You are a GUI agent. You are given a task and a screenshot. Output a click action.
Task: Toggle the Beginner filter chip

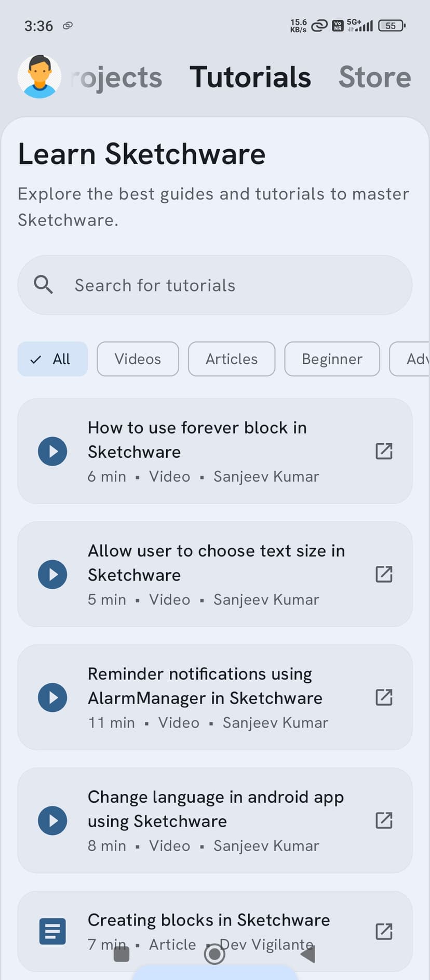(332, 359)
